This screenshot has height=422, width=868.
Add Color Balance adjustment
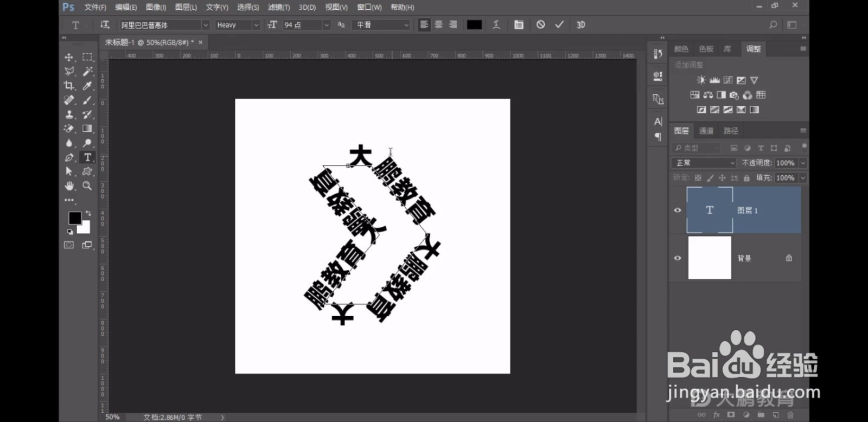(708, 95)
